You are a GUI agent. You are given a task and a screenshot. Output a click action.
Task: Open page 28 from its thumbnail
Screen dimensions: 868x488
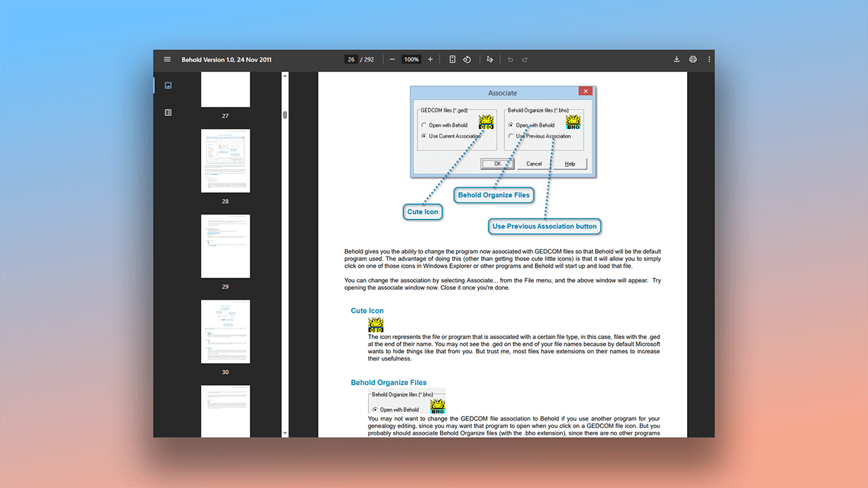click(225, 160)
